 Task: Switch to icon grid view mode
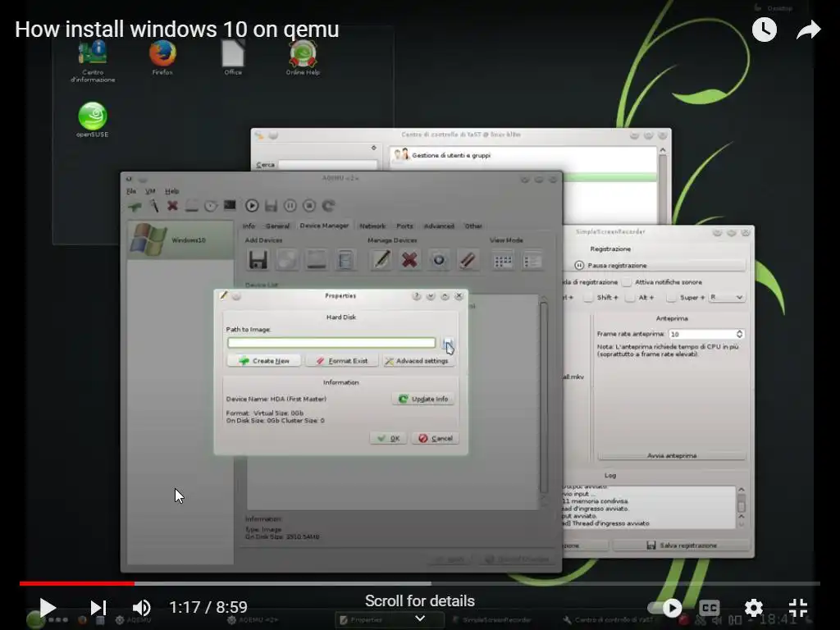pos(503,261)
